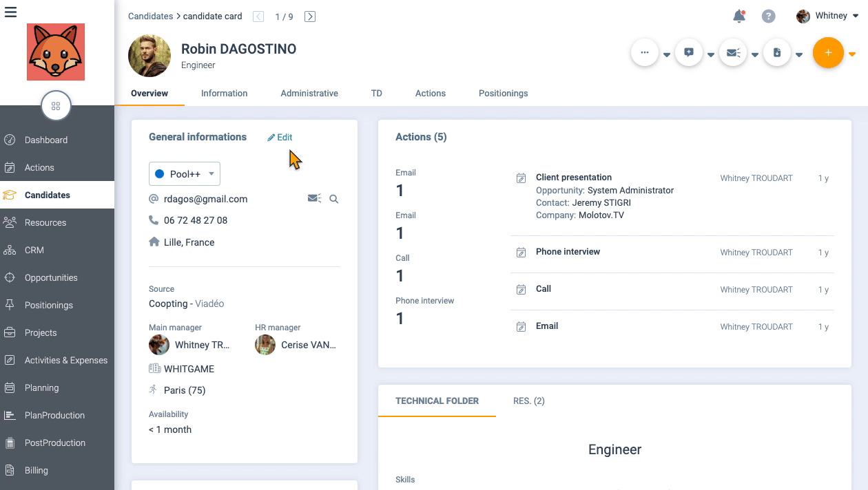Select Opportunities in the sidebar

(x=51, y=278)
